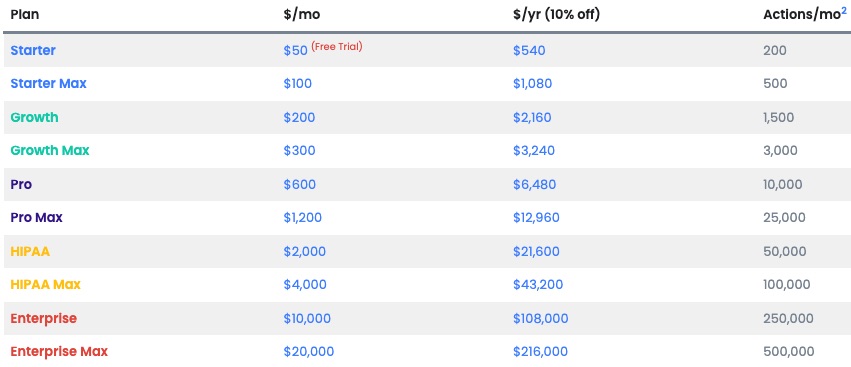This screenshot has height=367, width=851.
Task: Select the Starter Max plan name
Action: 48,84
